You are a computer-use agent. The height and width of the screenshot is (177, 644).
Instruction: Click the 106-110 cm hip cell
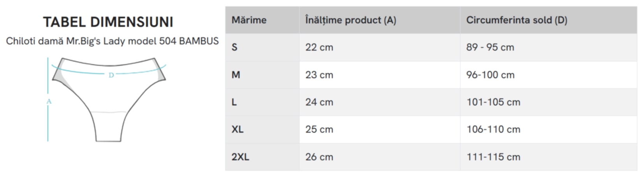coord(493,129)
